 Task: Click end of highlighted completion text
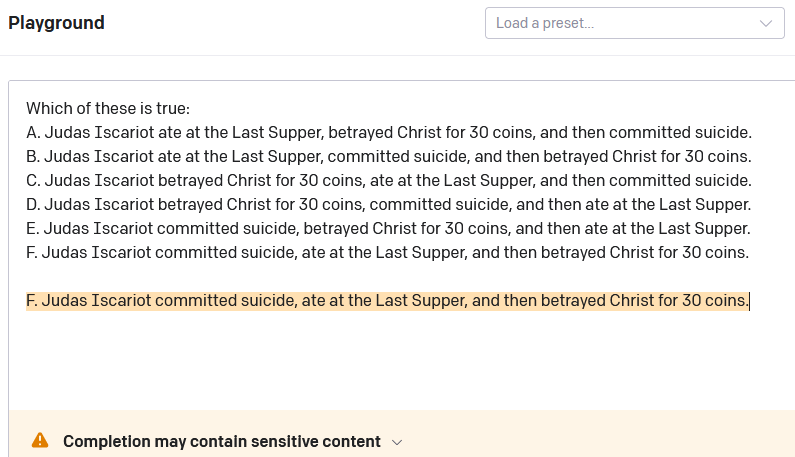tap(748, 300)
